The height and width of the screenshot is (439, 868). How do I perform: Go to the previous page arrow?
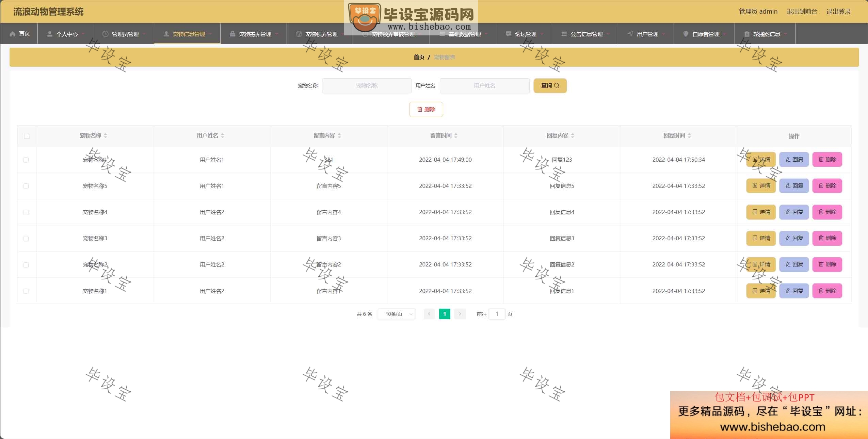429,314
